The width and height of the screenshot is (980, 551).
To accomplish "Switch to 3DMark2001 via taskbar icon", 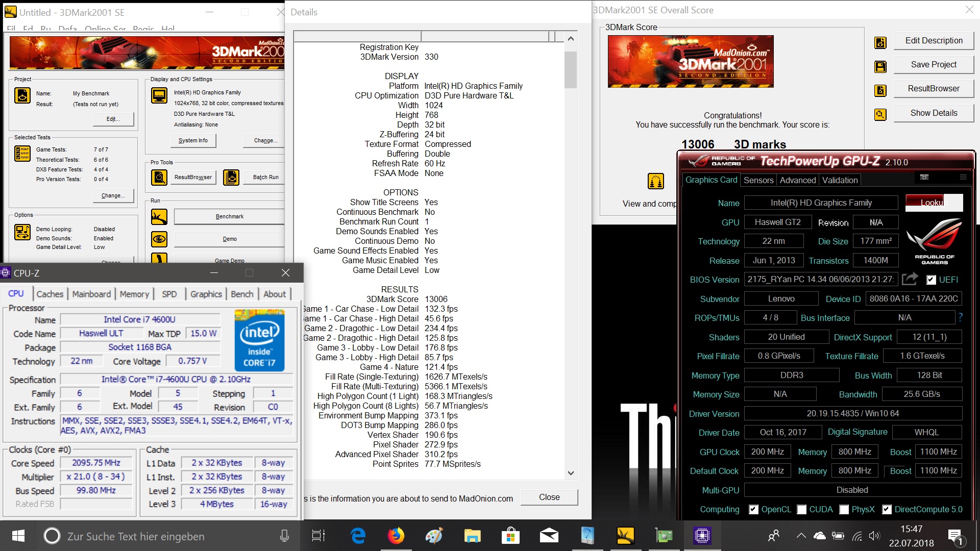I will point(625,536).
